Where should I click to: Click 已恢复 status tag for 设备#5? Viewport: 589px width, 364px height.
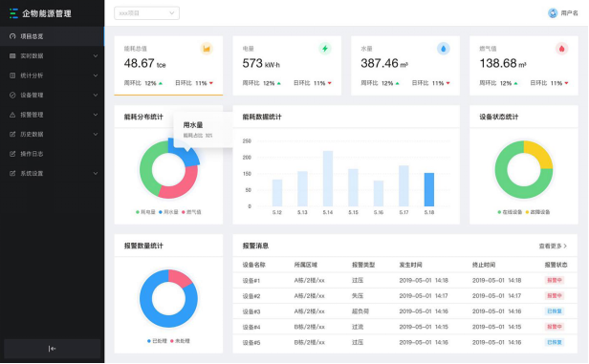pos(554,342)
